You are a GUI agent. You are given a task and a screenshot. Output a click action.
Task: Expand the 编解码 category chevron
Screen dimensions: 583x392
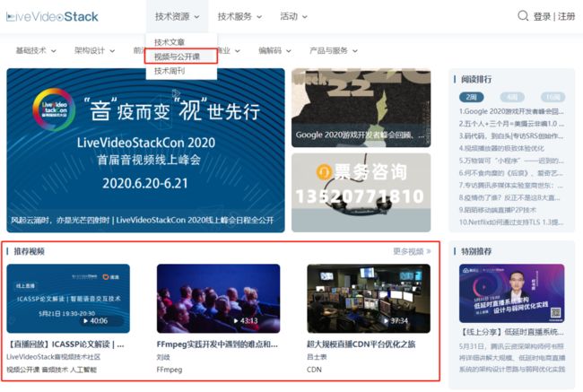(x=289, y=51)
